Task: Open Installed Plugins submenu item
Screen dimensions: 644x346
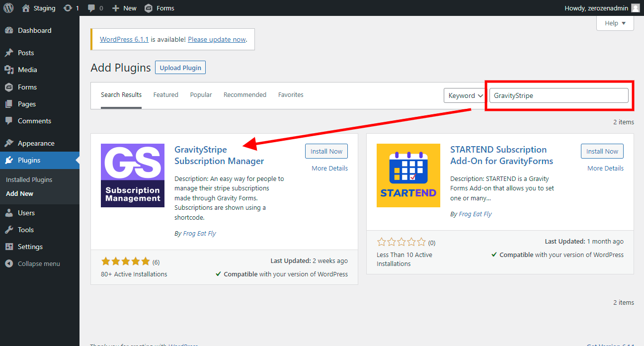Action: click(x=29, y=179)
